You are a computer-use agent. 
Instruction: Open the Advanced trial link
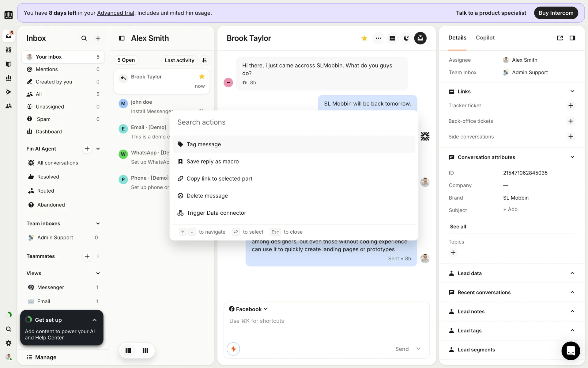[115, 13]
